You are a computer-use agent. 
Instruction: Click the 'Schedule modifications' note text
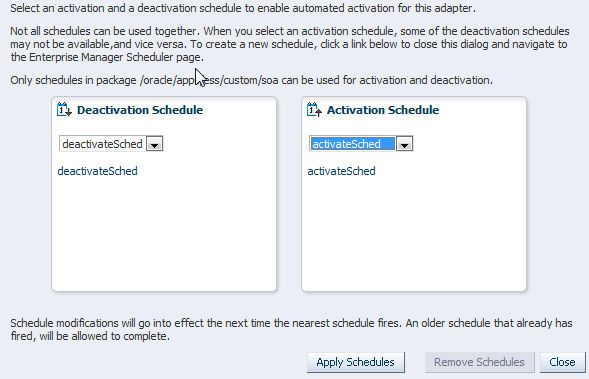coord(291,330)
